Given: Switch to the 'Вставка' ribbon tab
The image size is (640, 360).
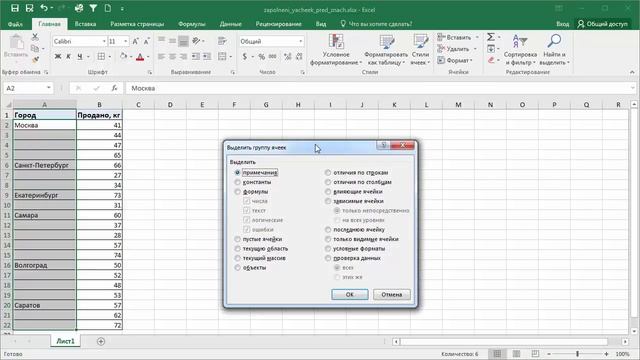Looking at the screenshot, I should tap(85, 24).
